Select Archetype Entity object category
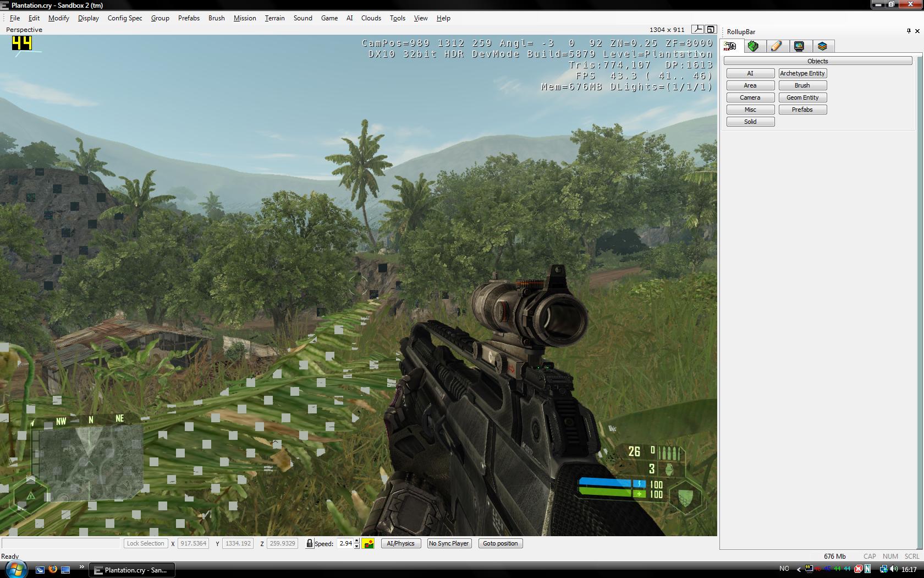 pos(802,73)
